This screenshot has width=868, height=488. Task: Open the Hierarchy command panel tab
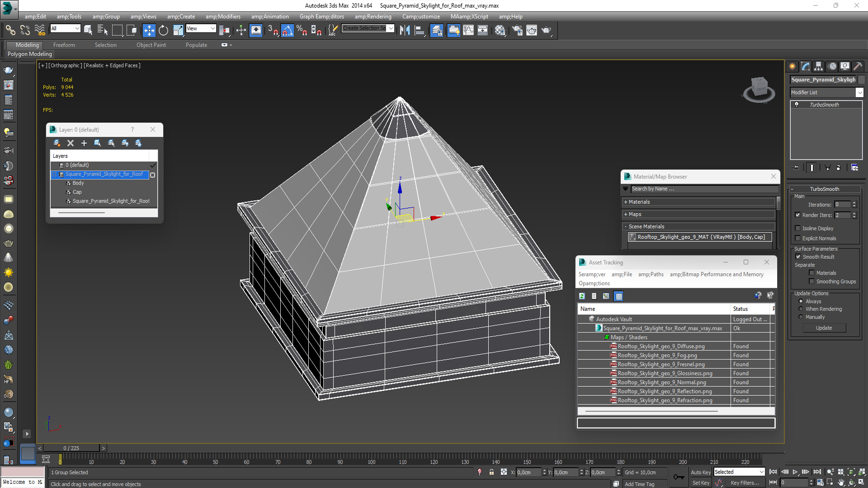(818, 66)
